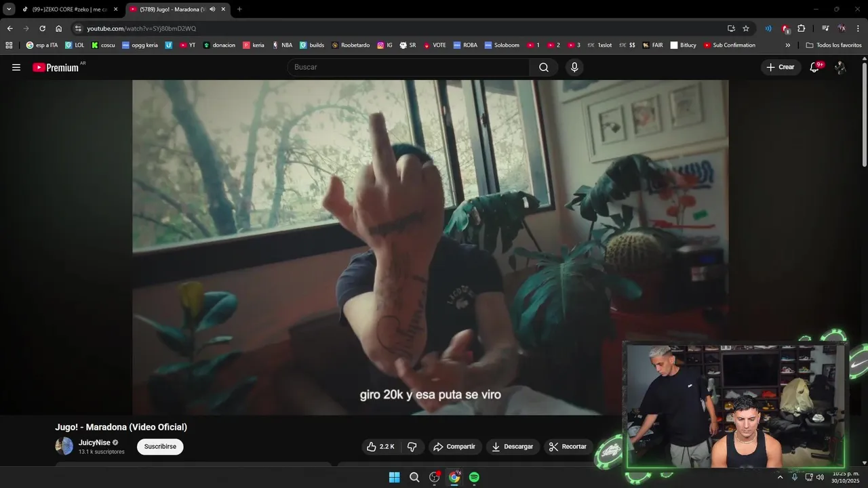
Task: Open the 1xslot bookmark
Action: (599, 45)
